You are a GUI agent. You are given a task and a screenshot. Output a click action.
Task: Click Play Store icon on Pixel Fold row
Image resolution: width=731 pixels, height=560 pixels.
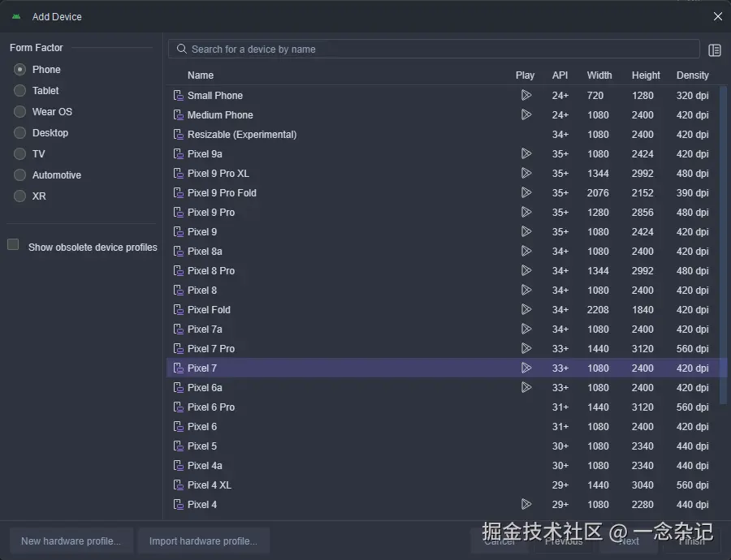[x=526, y=309]
